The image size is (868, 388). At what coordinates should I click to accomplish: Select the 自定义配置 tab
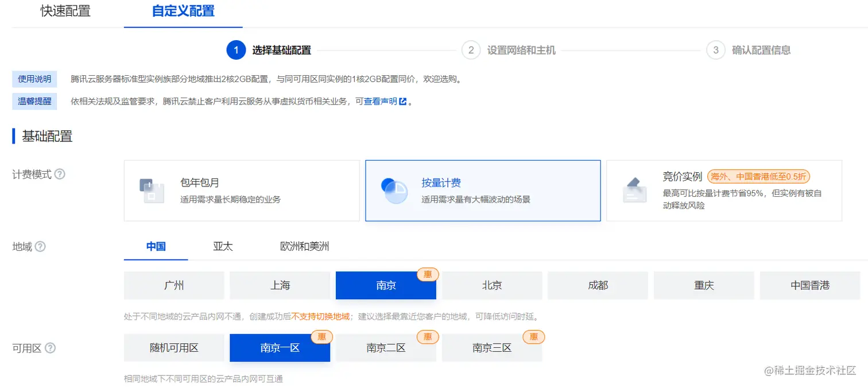click(183, 11)
